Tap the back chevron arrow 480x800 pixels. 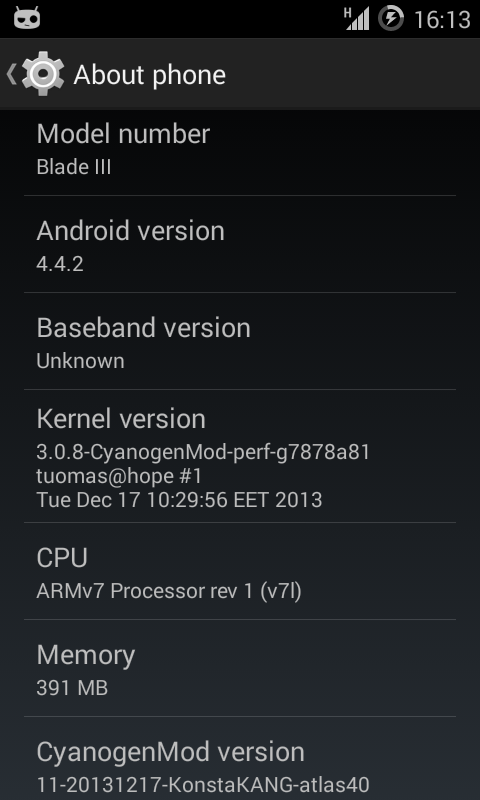(11, 74)
